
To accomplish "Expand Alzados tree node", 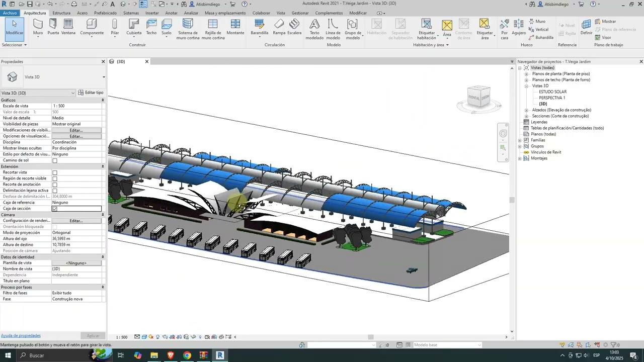I will (526, 110).
